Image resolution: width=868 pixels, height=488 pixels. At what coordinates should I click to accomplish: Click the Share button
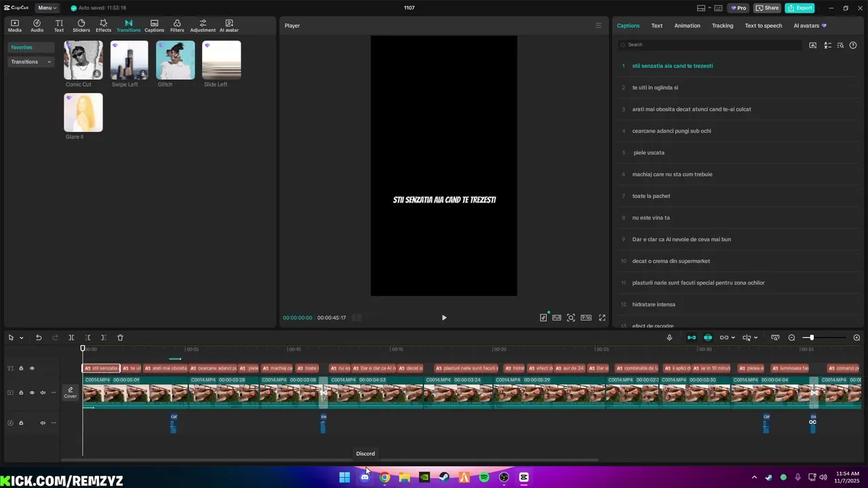click(x=768, y=8)
